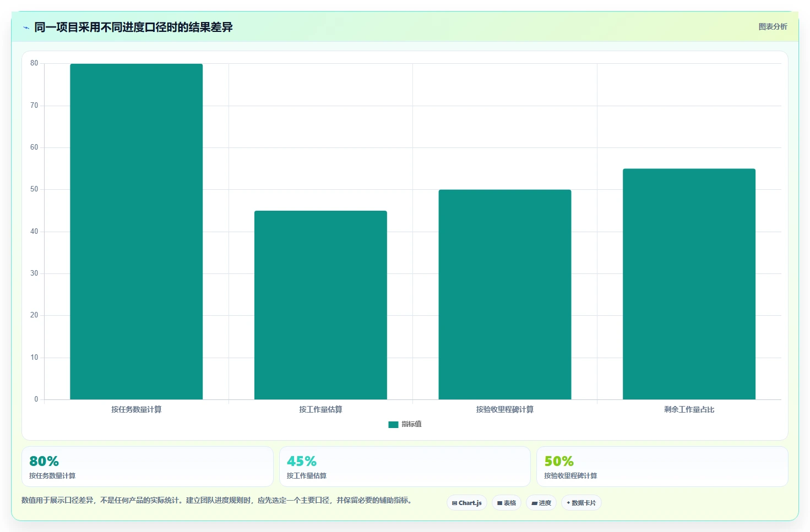
Task: Open the 80% 按任务数量计算 data card
Action: pyautogui.click(x=147, y=467)
